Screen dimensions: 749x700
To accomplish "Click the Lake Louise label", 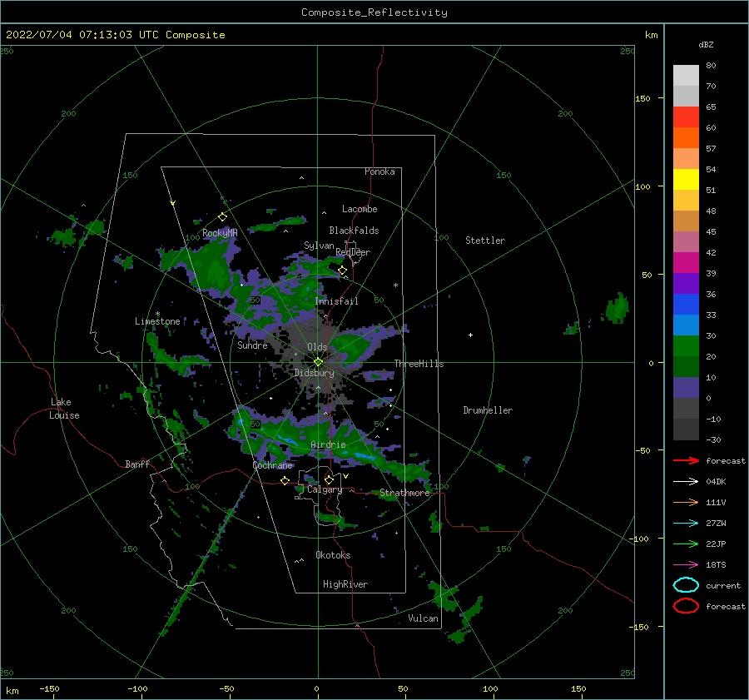I will point(64,409).
